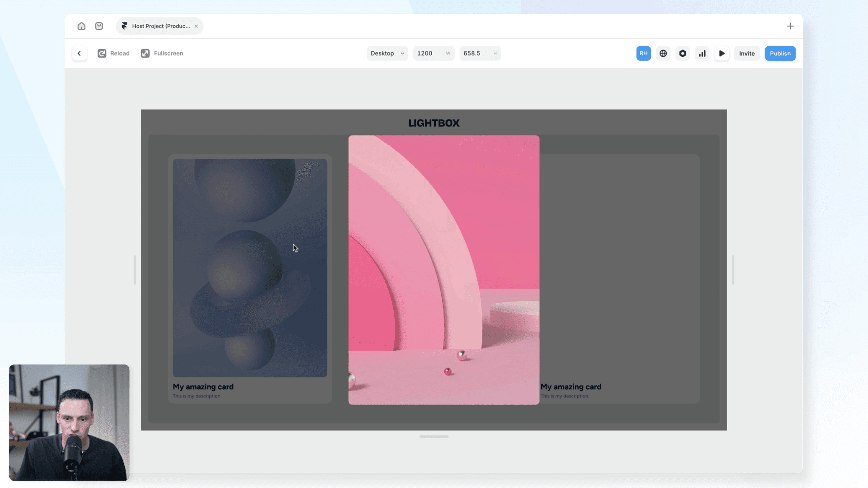Screen dimensions: 868x488
Task: Click the Reload icon
Action: pos(102,53)
